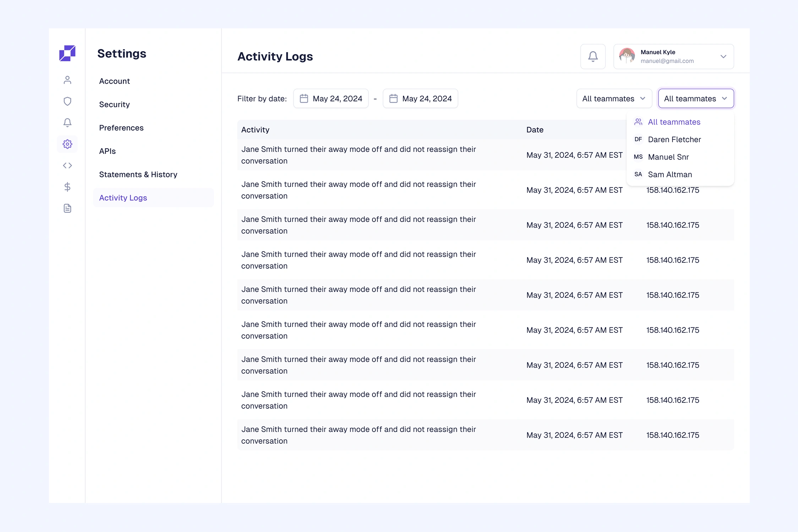798x532 pixels.
Task: Open the code brackets APIs icon
Action: [67, 165]
